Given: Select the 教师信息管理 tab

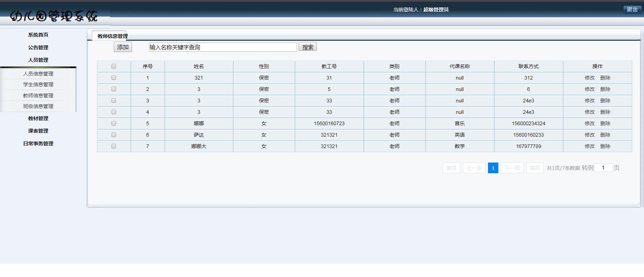Looking at the screenshot, I should coord(112,36).
